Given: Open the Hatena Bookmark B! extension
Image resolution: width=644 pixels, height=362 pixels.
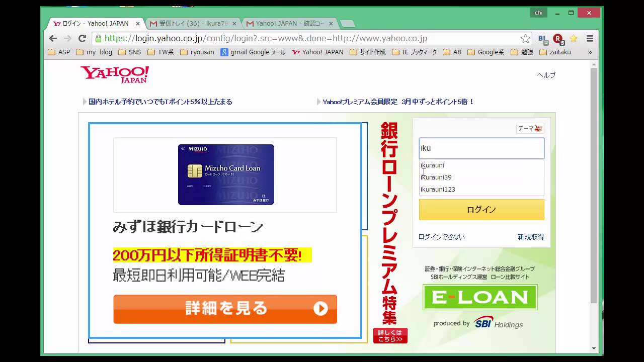Looking at the screenshot, I should 542,39.
